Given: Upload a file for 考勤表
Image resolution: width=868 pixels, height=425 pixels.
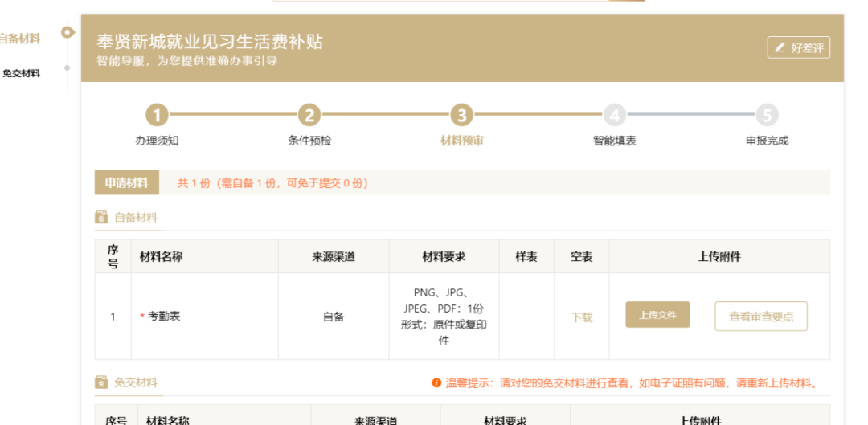Looking at the screenshot, I should [657, 315].
